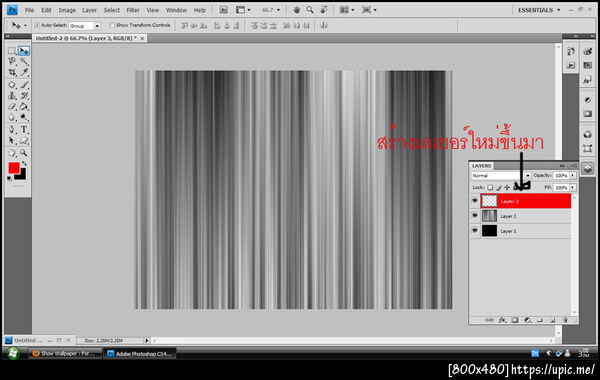The width and height of the screenshot is (600, 380).
Task: Select the Clone Stamp tool
Action: pos(12,95)
